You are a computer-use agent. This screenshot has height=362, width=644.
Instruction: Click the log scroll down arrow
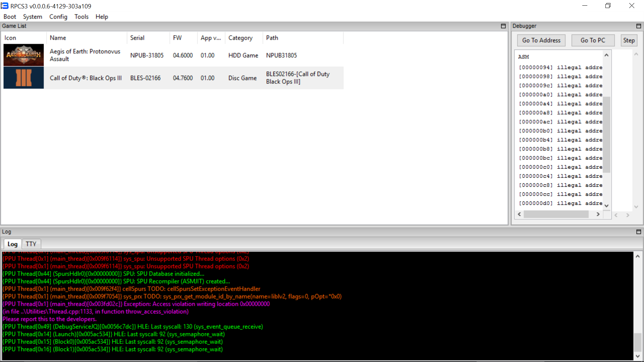pyautogui.click(x=638, y=356)
